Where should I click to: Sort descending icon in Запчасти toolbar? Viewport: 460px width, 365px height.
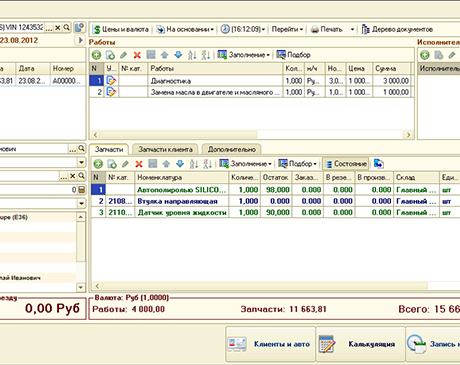coord(208,164)
